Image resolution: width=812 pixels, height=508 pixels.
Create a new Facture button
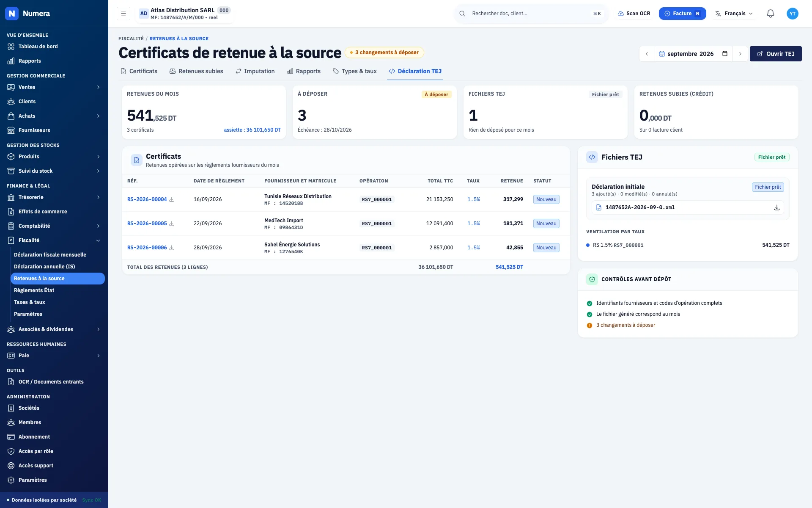[x=682, y=14]
